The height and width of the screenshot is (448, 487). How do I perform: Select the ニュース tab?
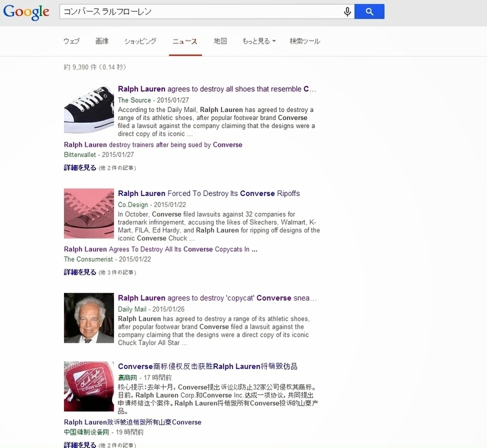click(x=185, y=41)
